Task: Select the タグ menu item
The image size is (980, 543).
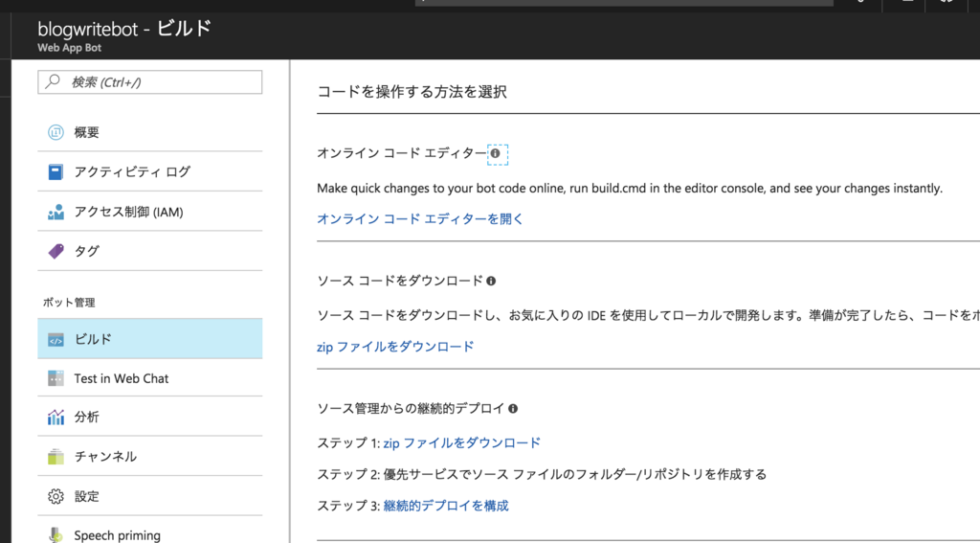Action: click(150, 252)
